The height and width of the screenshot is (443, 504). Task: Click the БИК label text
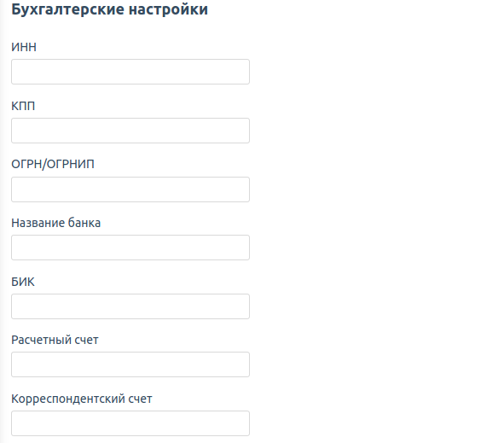[22, 282]
